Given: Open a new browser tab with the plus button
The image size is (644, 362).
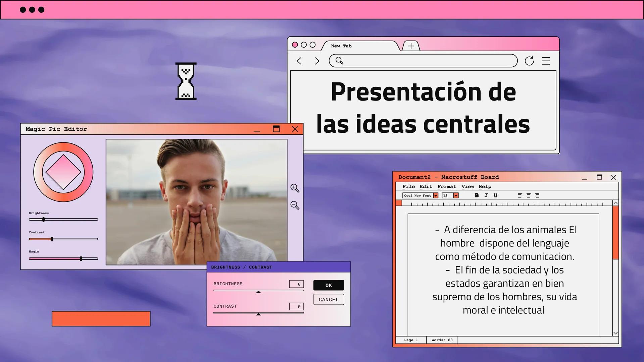Looking at the screenshot, I should coord(411,46).
